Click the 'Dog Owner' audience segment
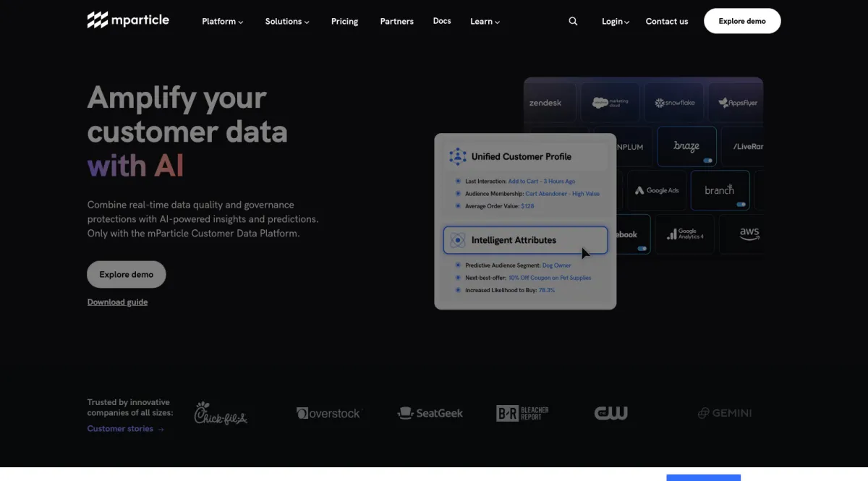 point(557,265)
